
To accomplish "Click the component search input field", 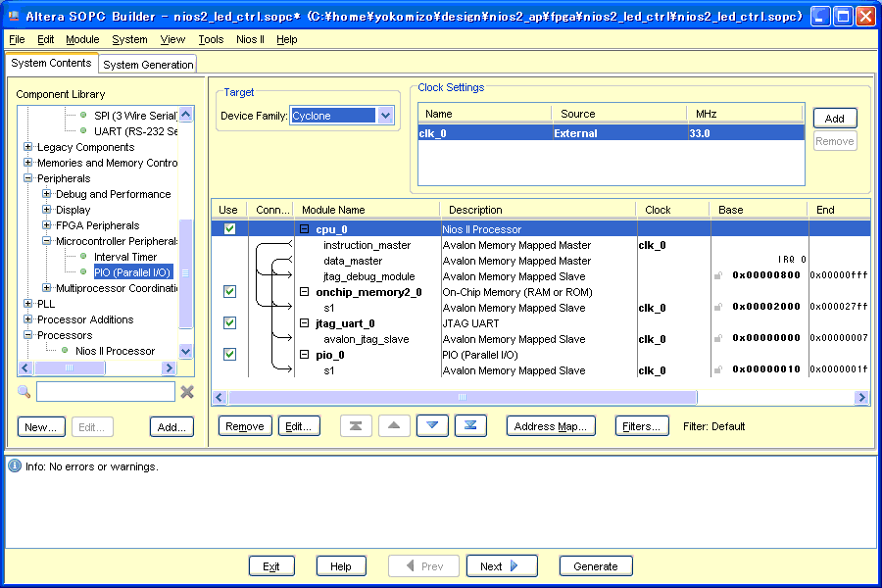I will [106, 392].
